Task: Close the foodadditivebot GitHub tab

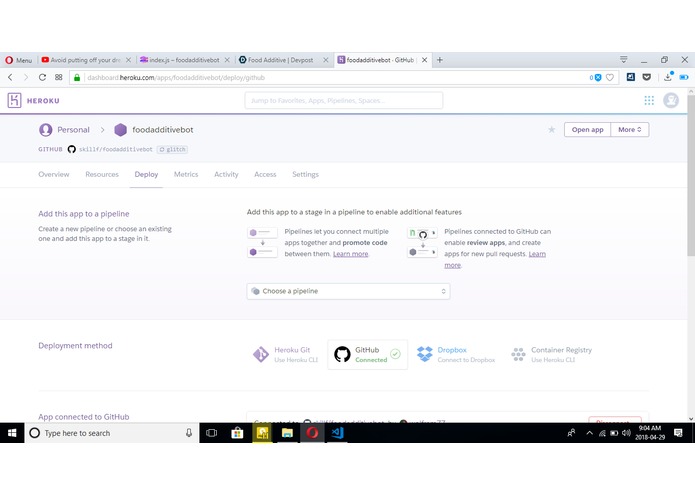Action: (424, 60)
